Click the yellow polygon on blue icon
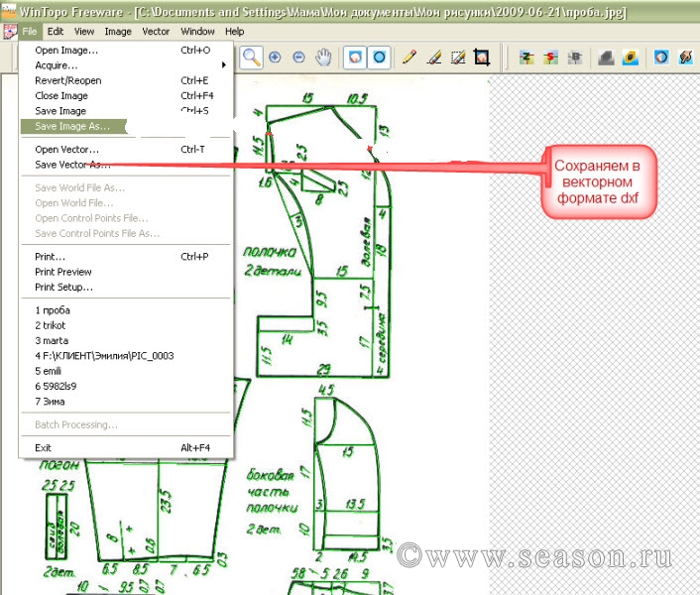The width and height of the screenshot is (700, 595). [x=630, y=58]
